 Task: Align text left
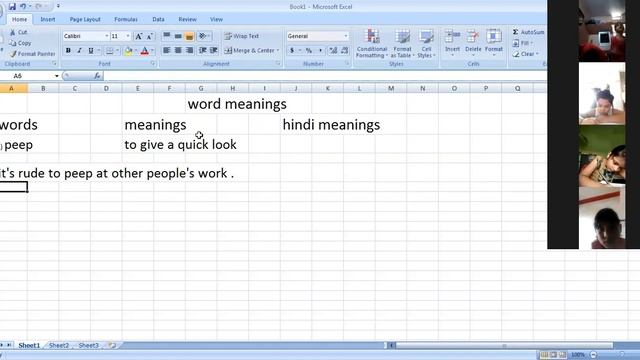[x=167, y=50]
